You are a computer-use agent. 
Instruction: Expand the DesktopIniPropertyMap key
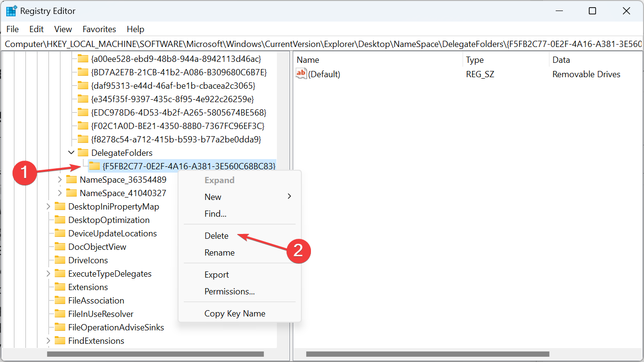(x=48, y=207)
